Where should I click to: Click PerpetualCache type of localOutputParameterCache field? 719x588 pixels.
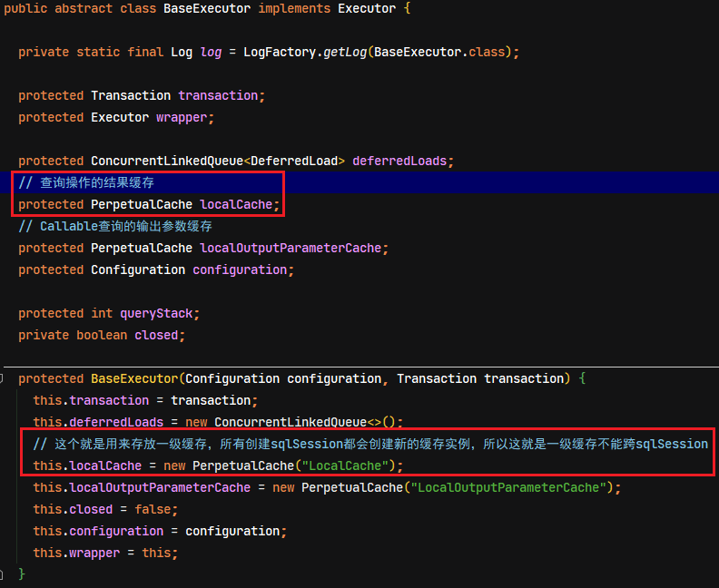coord(142,248)
